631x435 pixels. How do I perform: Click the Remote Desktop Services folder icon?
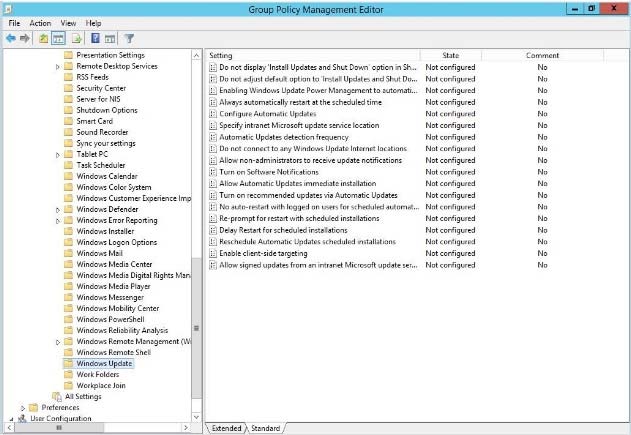69,66
